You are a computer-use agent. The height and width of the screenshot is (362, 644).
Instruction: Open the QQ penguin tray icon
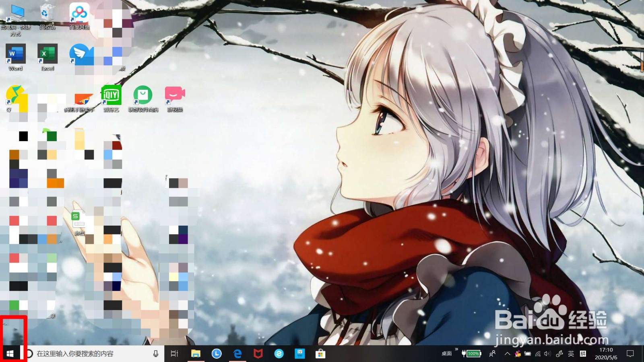point(518,354)
